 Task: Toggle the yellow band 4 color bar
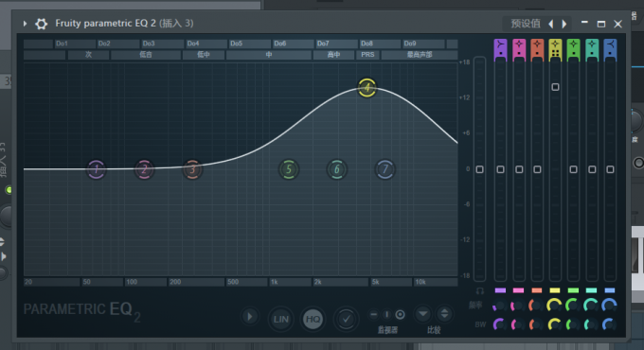(555, 290)
